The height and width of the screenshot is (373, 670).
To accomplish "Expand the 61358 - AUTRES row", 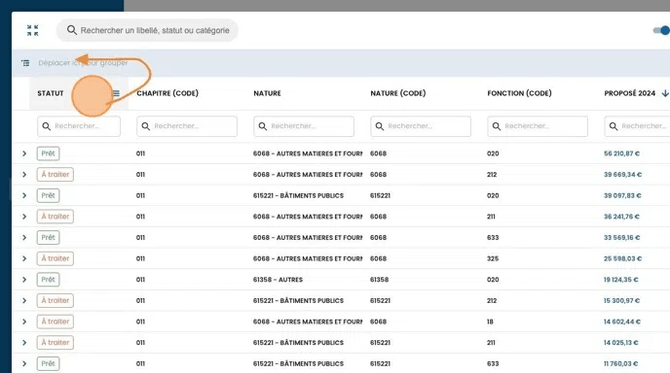I will (x=24, y=279).
